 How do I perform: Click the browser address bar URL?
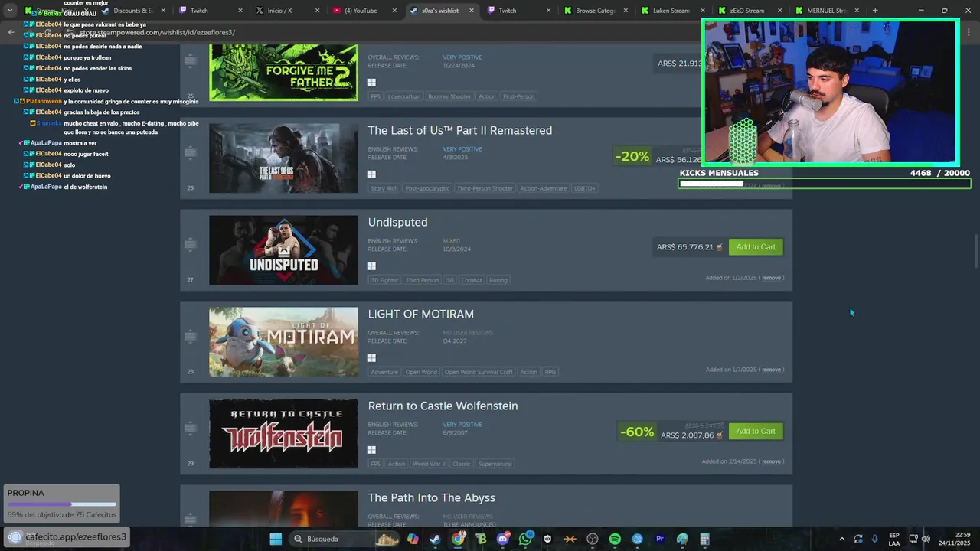[x=157, y=33]
